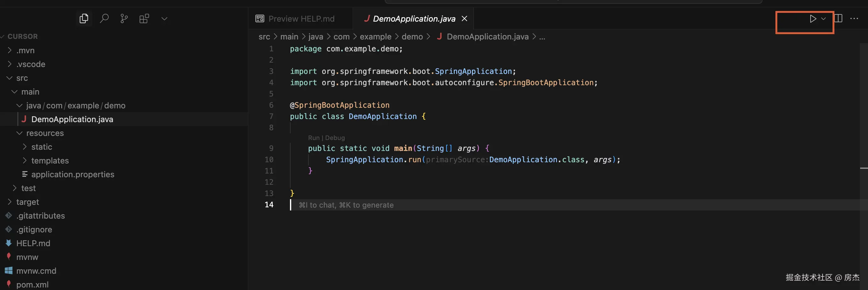Click the Run CodeLens above main
This screenshot has width=868, height=290.
pyautogui.click(x=313, y=138)
